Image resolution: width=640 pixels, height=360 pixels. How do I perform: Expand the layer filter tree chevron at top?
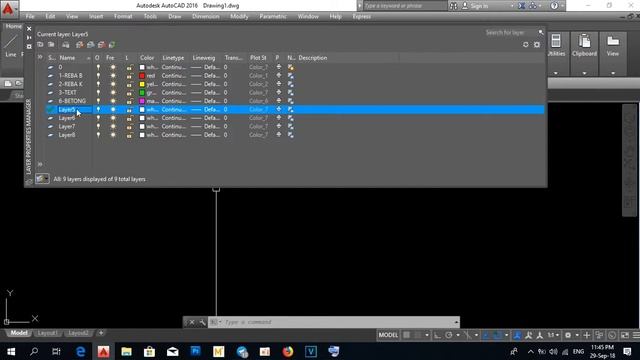click(x=40, y=58)
